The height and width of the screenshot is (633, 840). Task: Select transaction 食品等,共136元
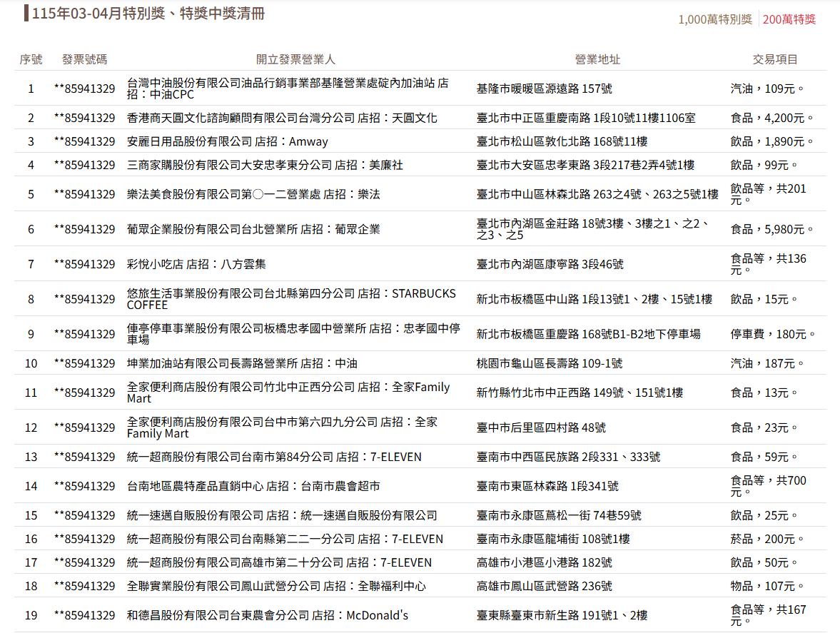tap(768, 264)
